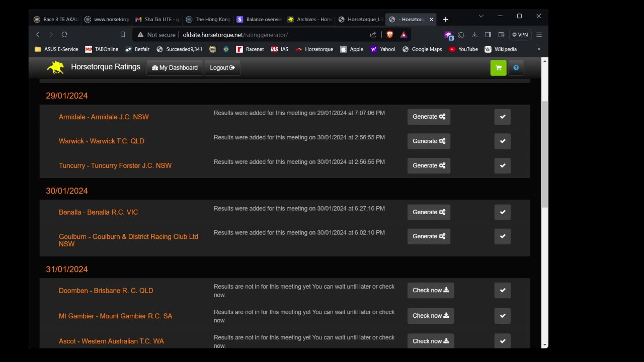Open the Betfair bookmark

137,49
